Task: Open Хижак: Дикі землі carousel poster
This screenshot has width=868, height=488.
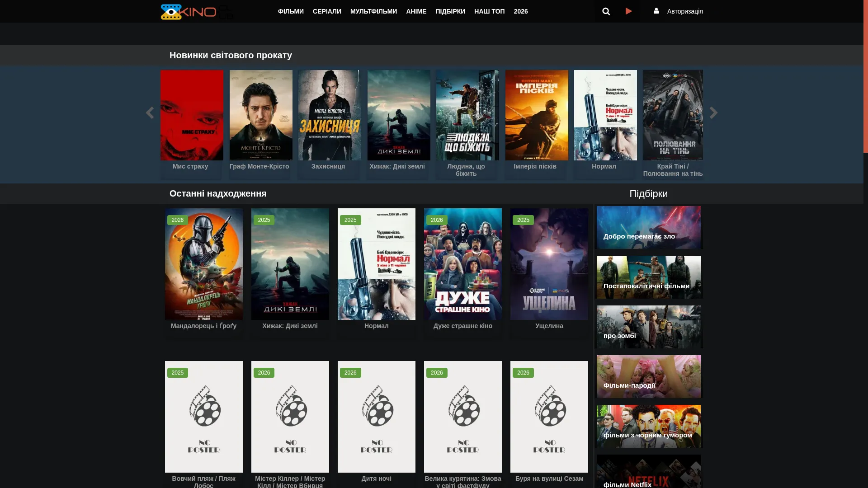Action: 399,115
